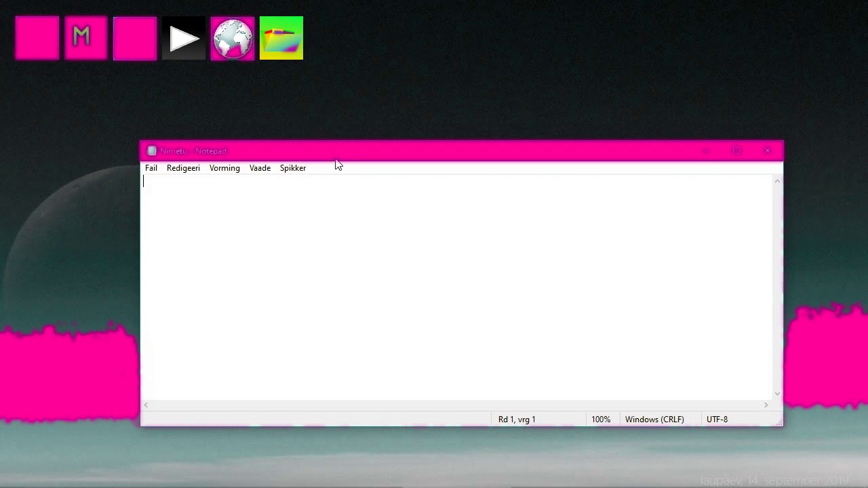Image resolution: width=868 pixels, height=488 pixels.
Task: Click the horizontal scrollbar right arrow
Action: point(766,405)
